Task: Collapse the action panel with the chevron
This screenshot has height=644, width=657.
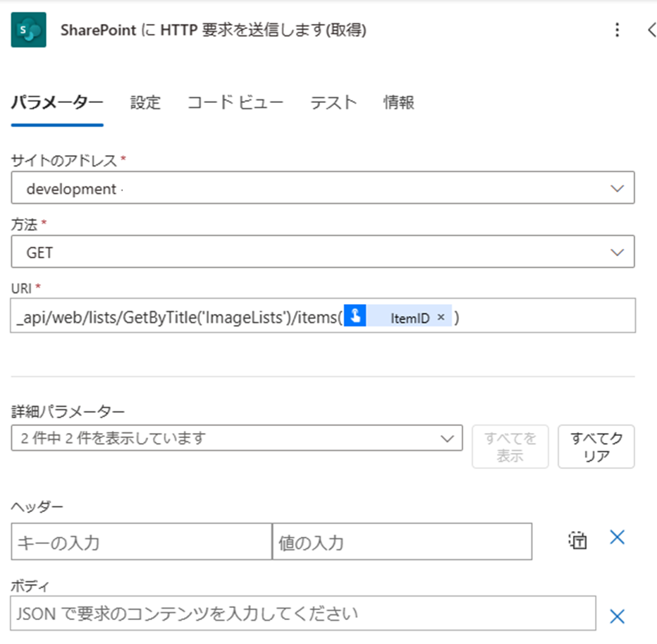Action: pyautogui.click(x=651, y=30)
